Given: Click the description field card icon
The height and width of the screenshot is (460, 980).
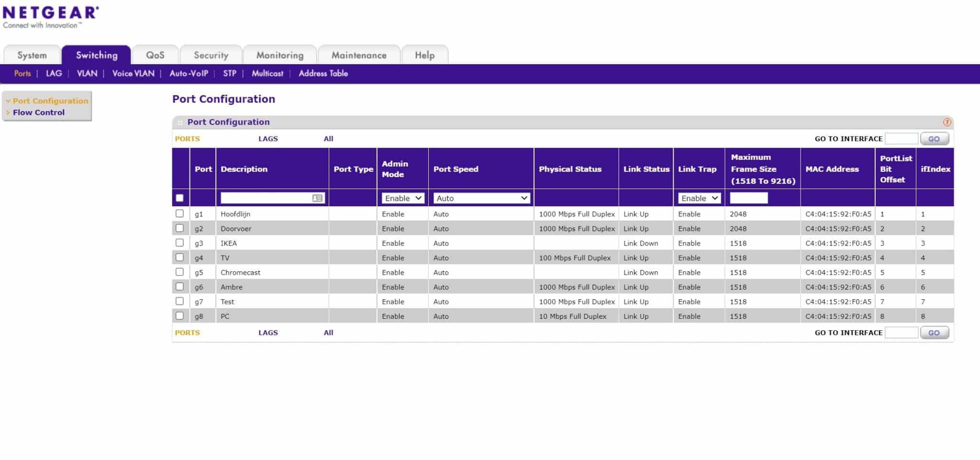Looking at the screenshot, I should pos(317,198).
